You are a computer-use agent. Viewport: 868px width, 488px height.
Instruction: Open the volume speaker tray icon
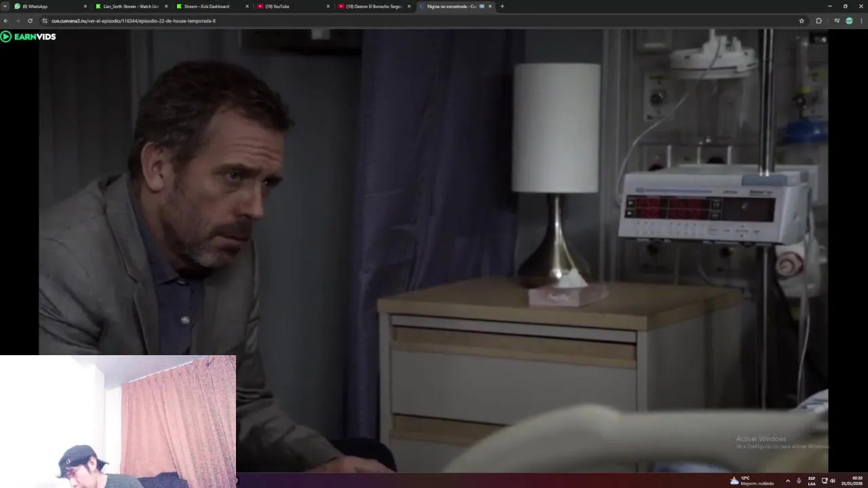[x=833, y=481]
